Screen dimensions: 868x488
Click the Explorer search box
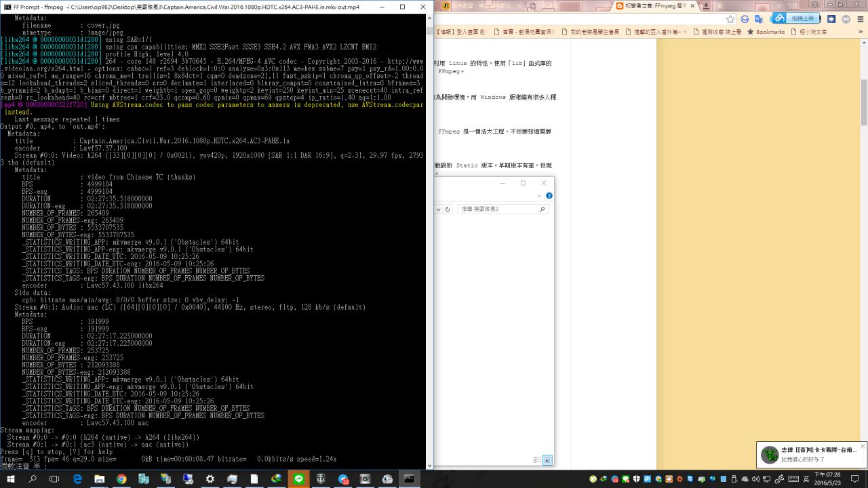point(498,209)
